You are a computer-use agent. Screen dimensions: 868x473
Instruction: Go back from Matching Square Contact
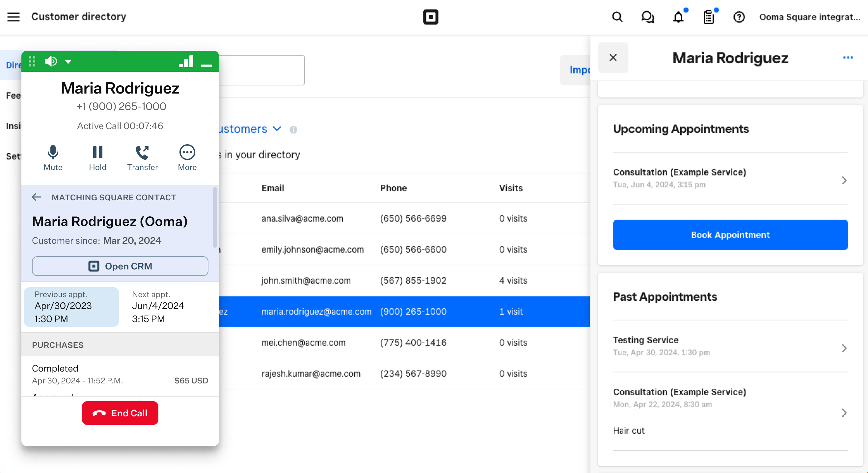tap(37, 197)
